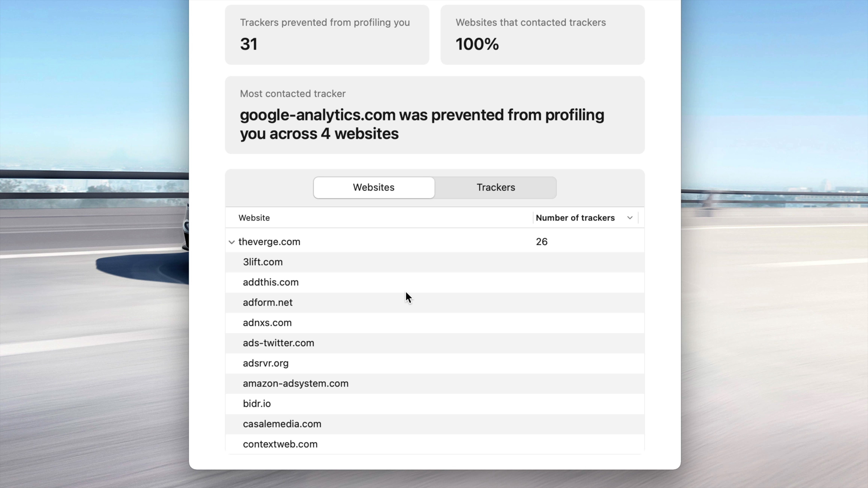868x488 pixels.
Task: Click Websites that contacted trackers card
Action: point(542,35)
